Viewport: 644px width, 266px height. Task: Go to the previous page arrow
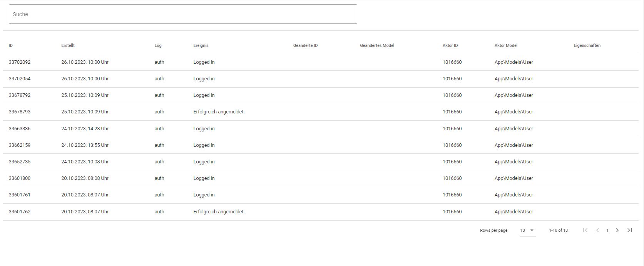pos(597,230)
